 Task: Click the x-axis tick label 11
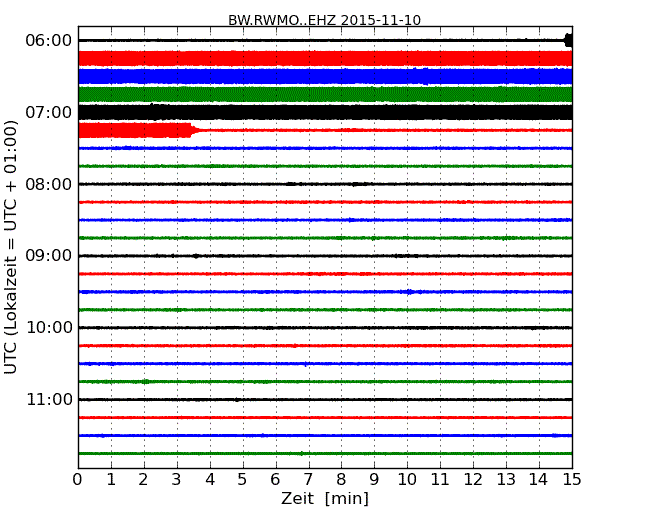point(440,479)
